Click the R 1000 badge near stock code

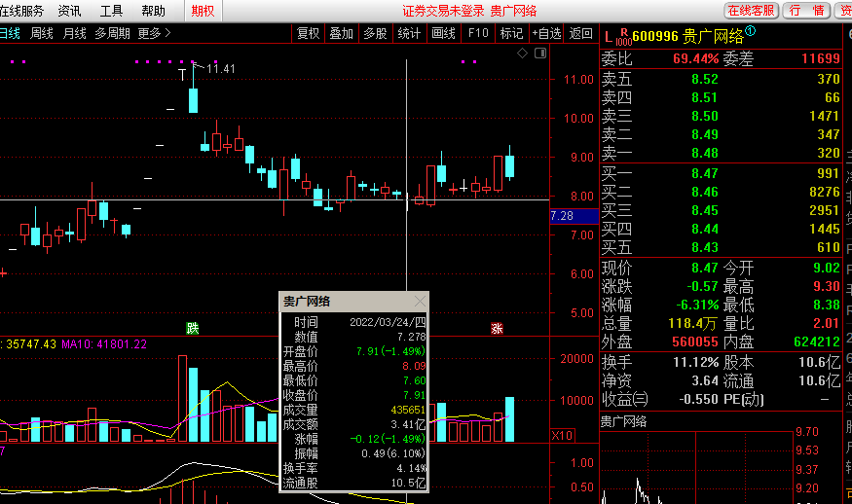(x=623, y=36)
